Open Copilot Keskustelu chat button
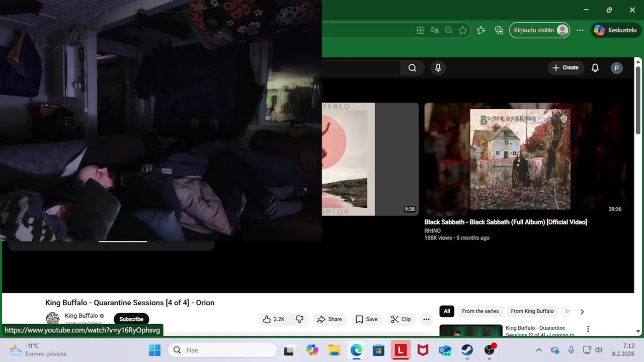This screenshot has height=362, width=644. 616,30
